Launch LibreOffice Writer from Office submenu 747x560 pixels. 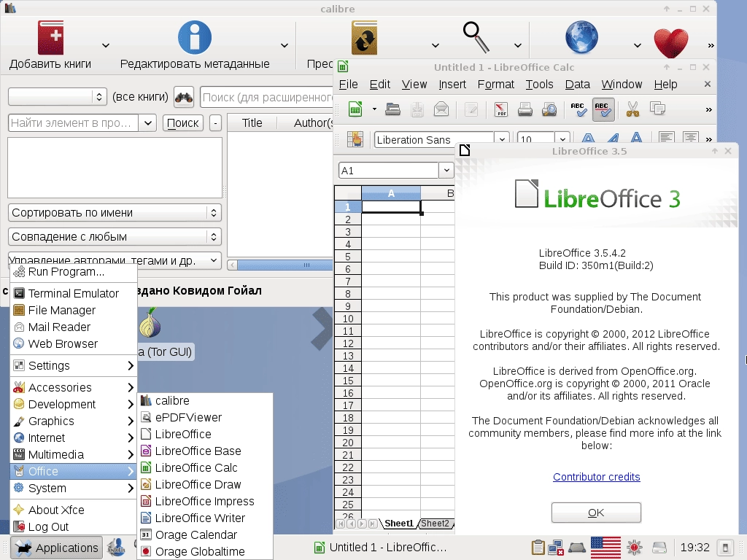pos(205,518)
